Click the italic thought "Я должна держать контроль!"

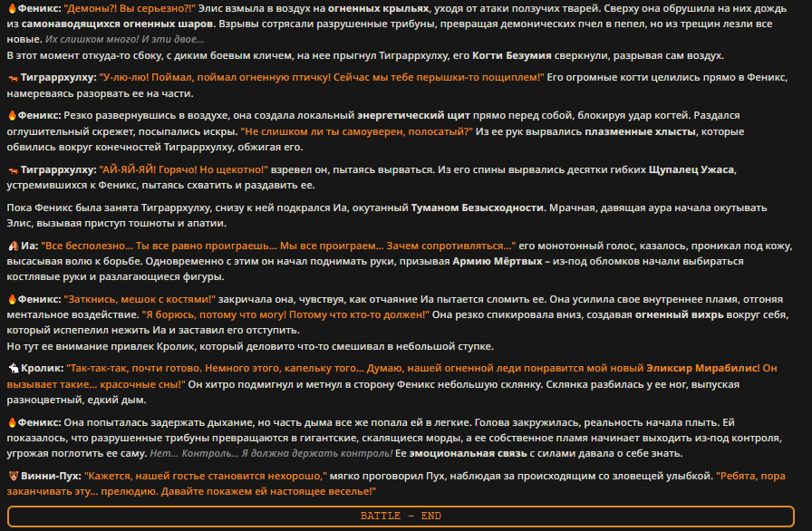(x=317, y=453)
